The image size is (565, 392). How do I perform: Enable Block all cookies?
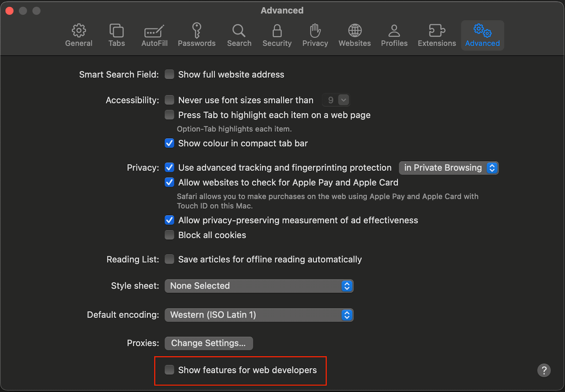tap(169, 235)
